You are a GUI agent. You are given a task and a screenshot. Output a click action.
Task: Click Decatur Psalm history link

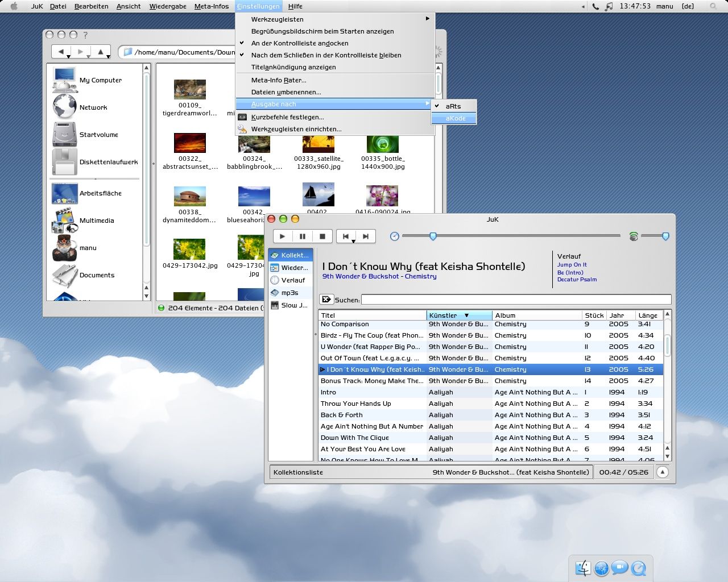click(577, 280)
